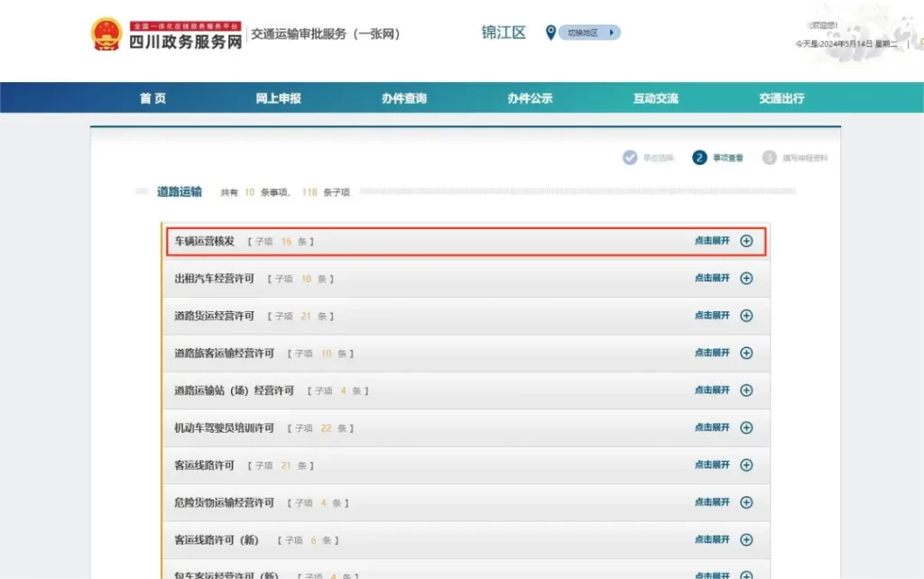924x579 pixels.
Task: Open the 办件公示 menu item
Action: [x=530, y=98]
